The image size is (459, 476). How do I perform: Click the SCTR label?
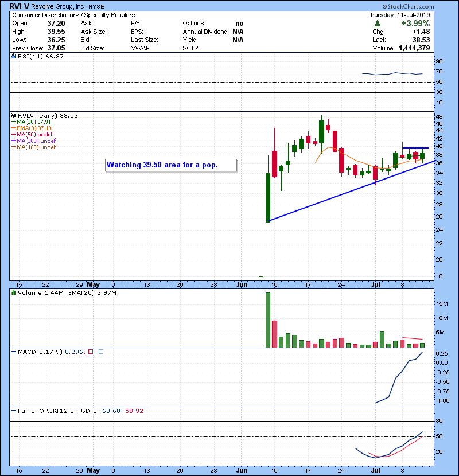pyautogui.click(x=191, y=48)
